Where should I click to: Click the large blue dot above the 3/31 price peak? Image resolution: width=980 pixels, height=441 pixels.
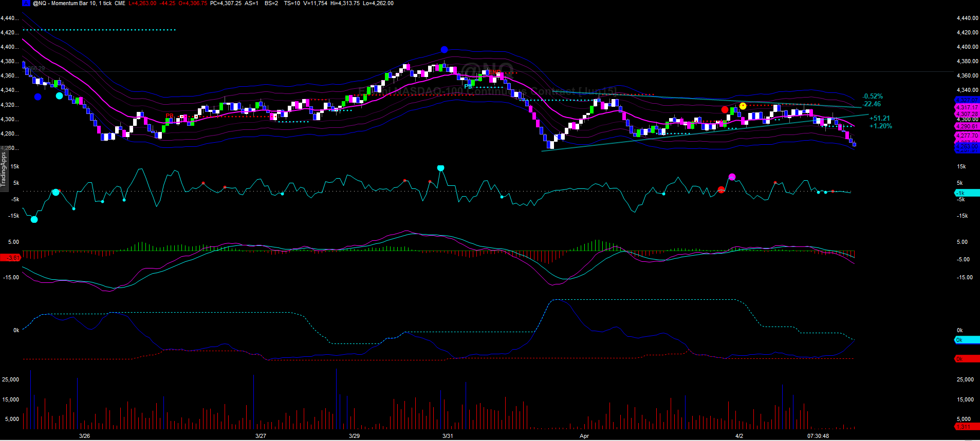tap(445, 50)
